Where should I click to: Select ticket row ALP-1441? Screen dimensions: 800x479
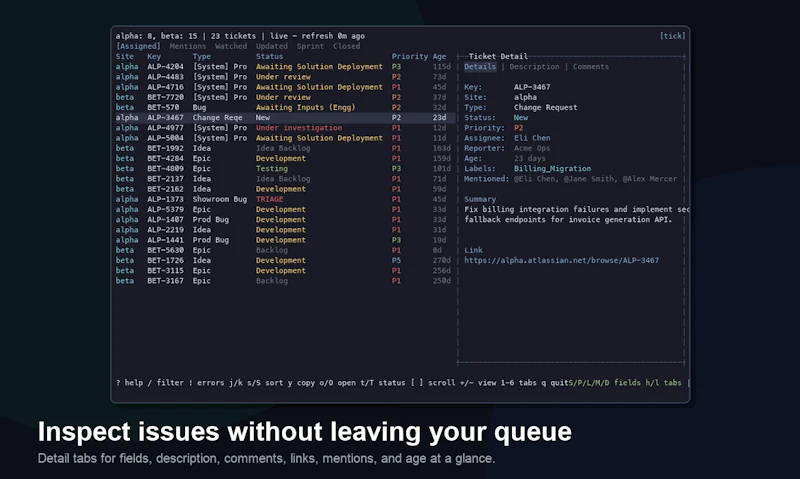[284, 240]
